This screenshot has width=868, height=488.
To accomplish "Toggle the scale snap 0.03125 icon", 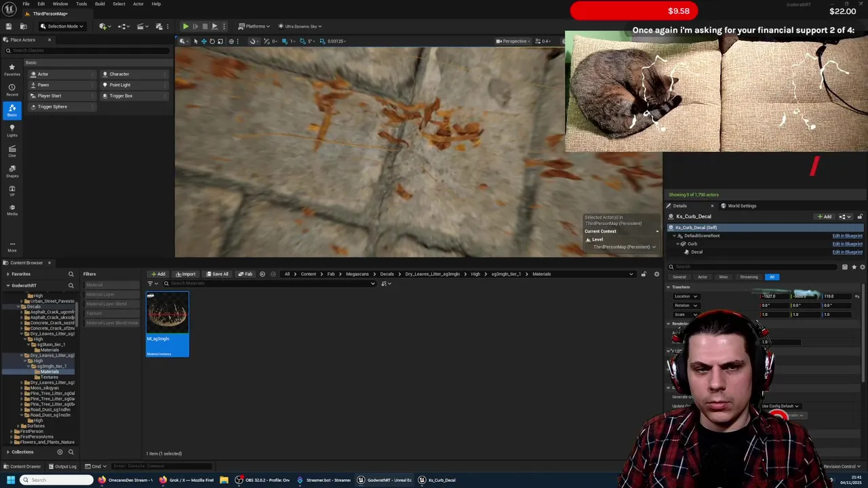I will coord(321,41).
